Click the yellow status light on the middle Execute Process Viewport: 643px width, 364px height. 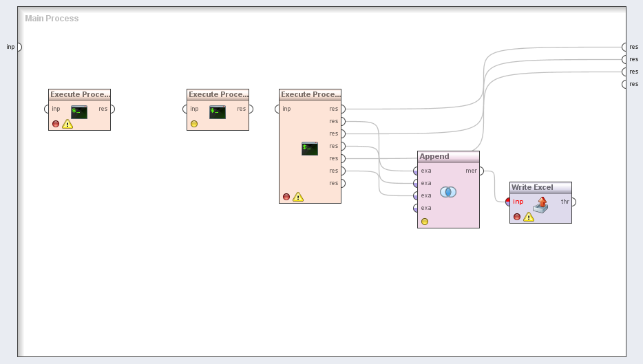(194, 124)
